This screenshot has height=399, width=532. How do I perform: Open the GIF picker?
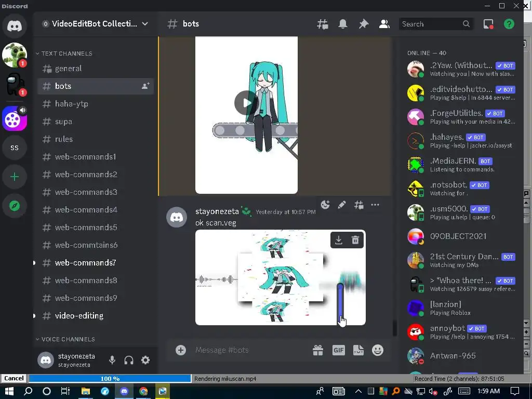339,350
